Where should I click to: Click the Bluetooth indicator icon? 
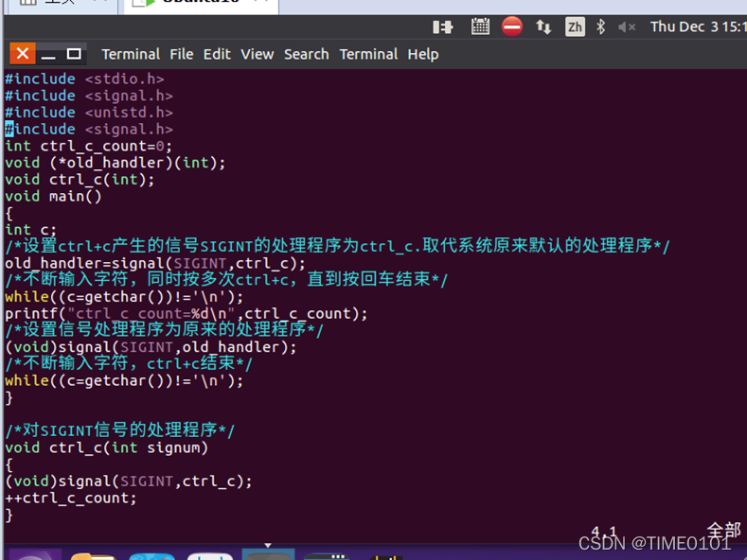tap(601, 26)
